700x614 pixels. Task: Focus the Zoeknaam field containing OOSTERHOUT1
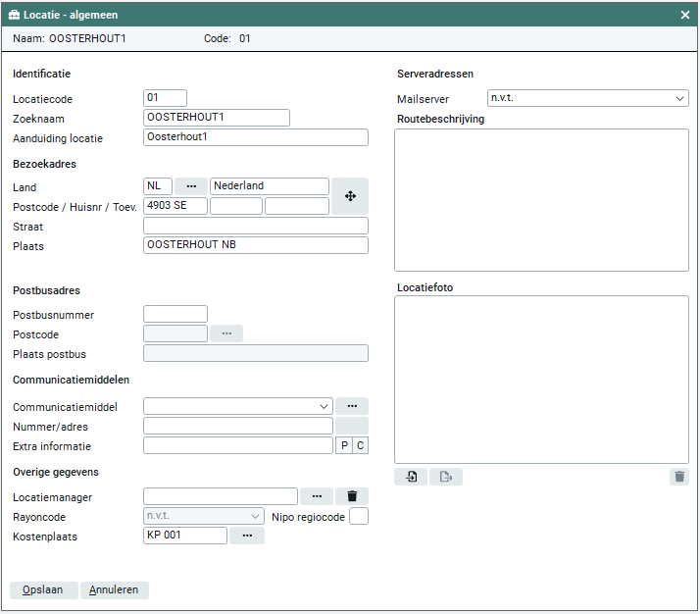pos(216,118)
